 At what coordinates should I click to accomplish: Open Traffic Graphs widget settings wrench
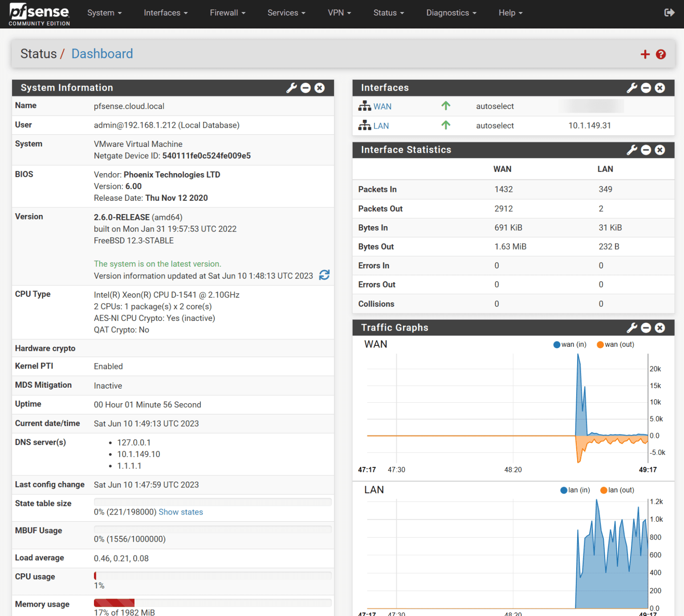coord(632,328)
